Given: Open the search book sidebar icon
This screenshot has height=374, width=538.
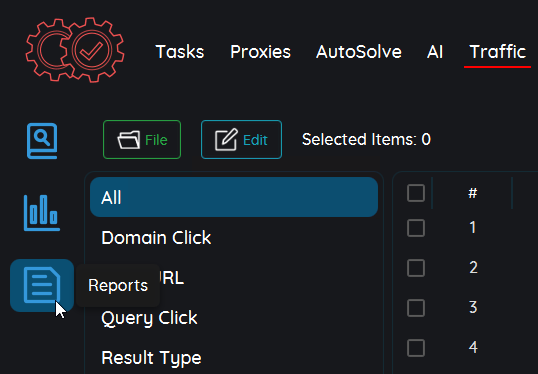Looking at the screenshot, I should (42, 141).
